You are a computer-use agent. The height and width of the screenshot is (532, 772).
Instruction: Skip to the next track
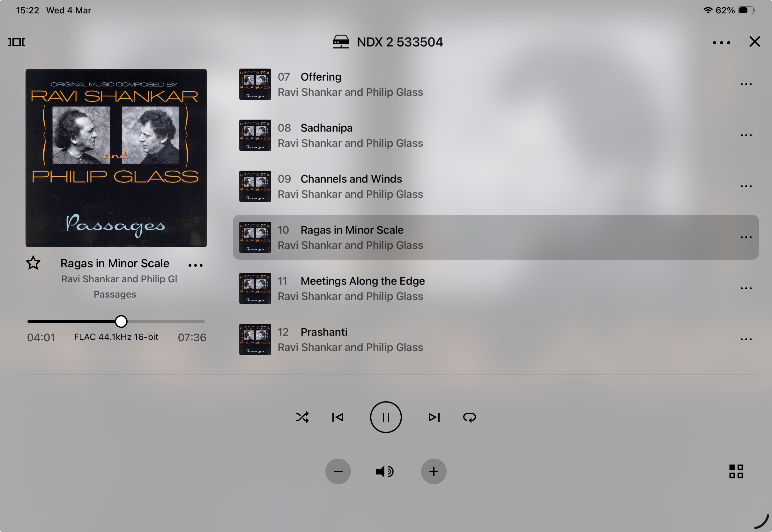point(434,417)
